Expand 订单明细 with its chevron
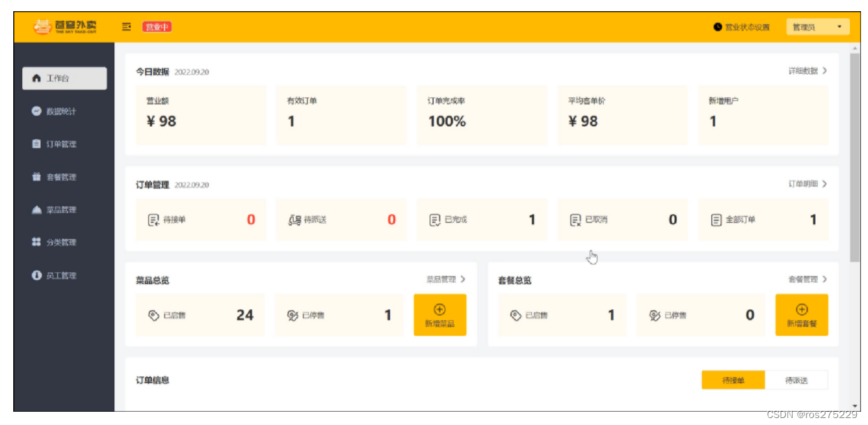The image size is (868, 425). pyautogui.click(x=825, y=184)
